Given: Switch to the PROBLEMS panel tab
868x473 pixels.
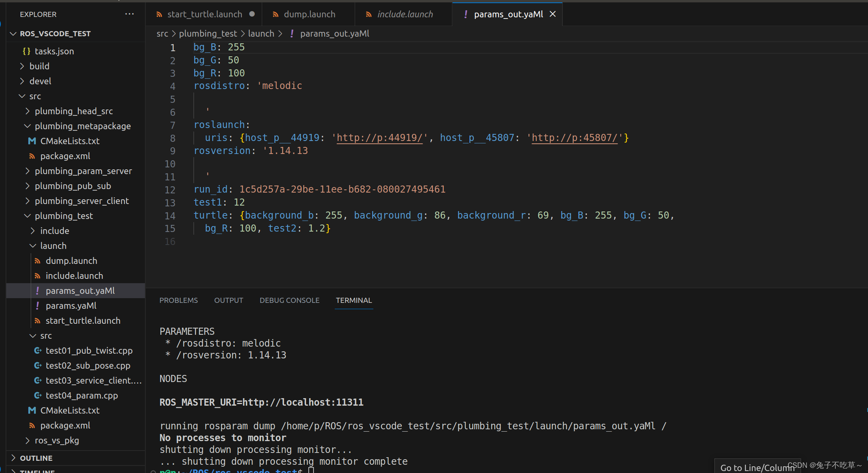Looking at the screenshot, I should [178, 300].
